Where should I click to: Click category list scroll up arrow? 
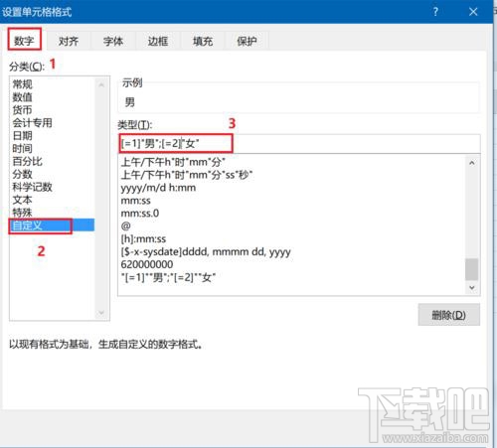point(101,85)
